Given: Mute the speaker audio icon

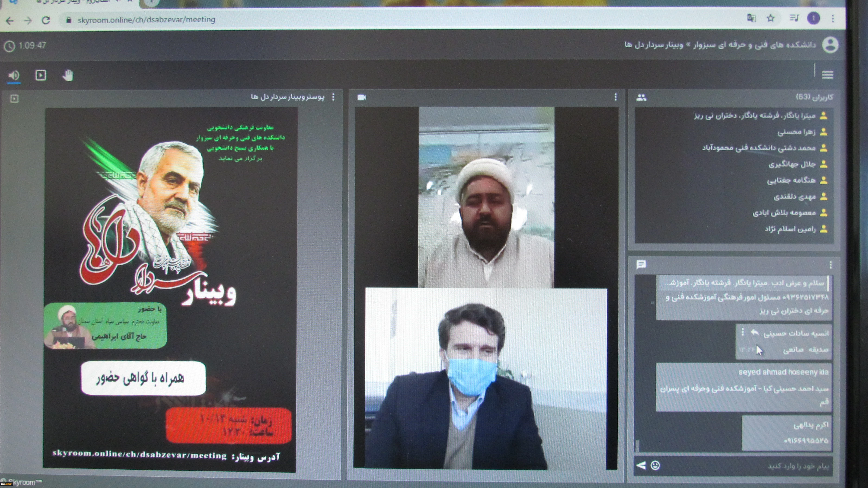Looking at the screenshot, I should coord(14,75).
